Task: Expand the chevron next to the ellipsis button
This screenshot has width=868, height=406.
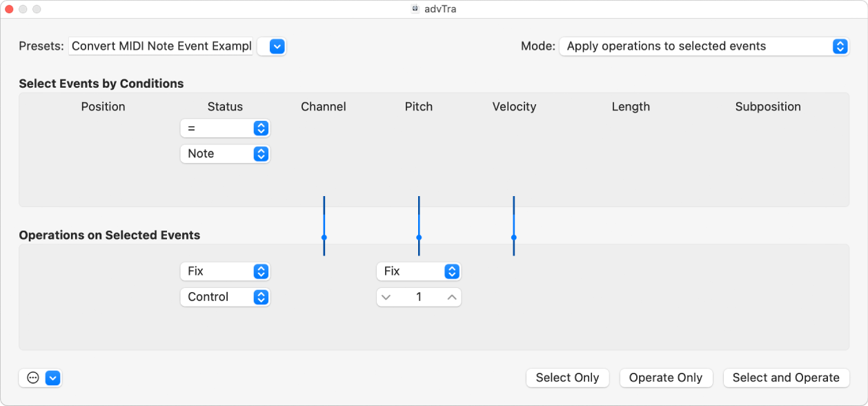Action: (53, 378)
